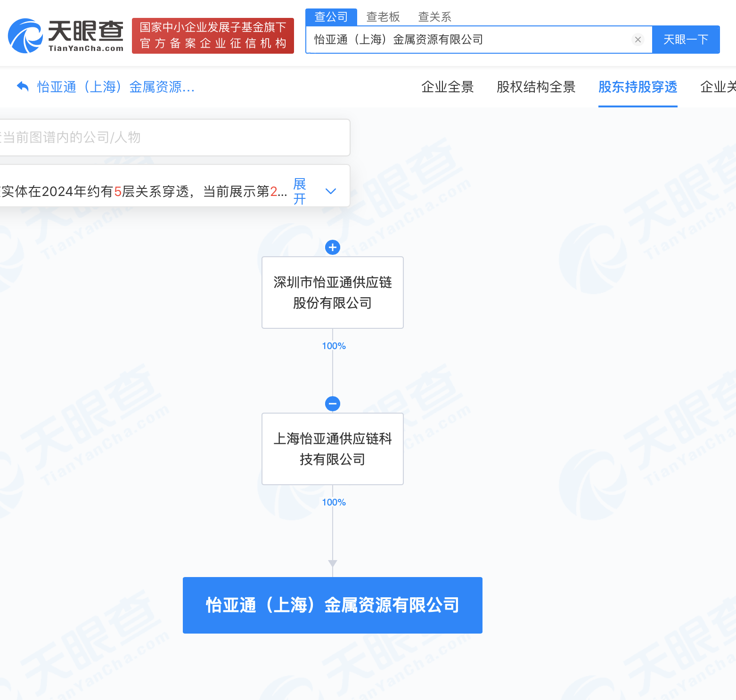
Task: Click the blue 怡亚通（上海）金属资源有限公司 root node
Action: [333, 605]
